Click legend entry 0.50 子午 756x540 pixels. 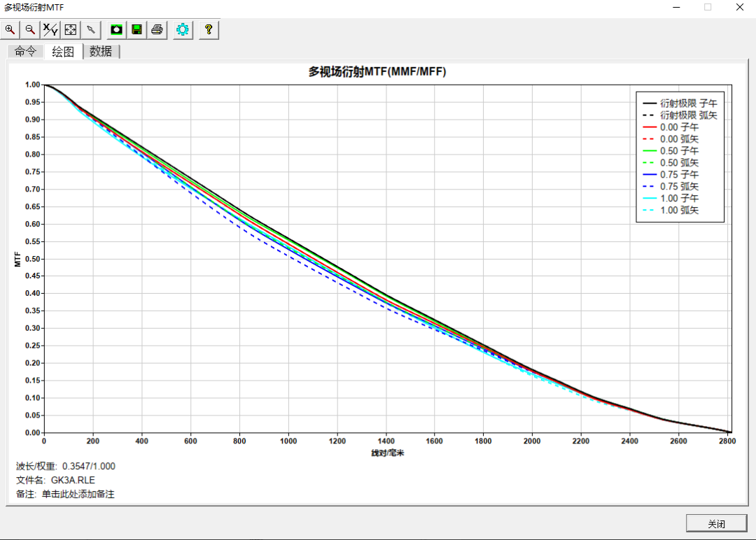pos(671,151)
